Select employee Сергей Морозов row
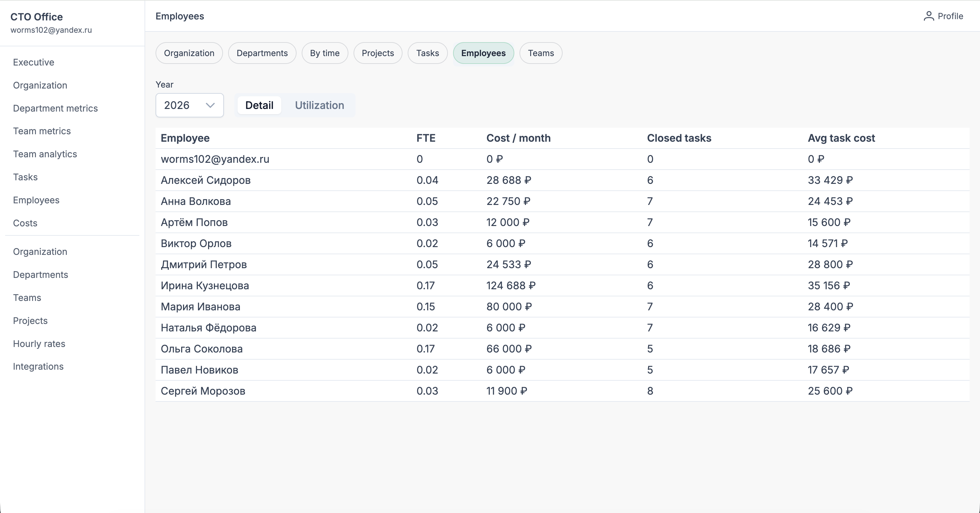 (x=562, y=391)
